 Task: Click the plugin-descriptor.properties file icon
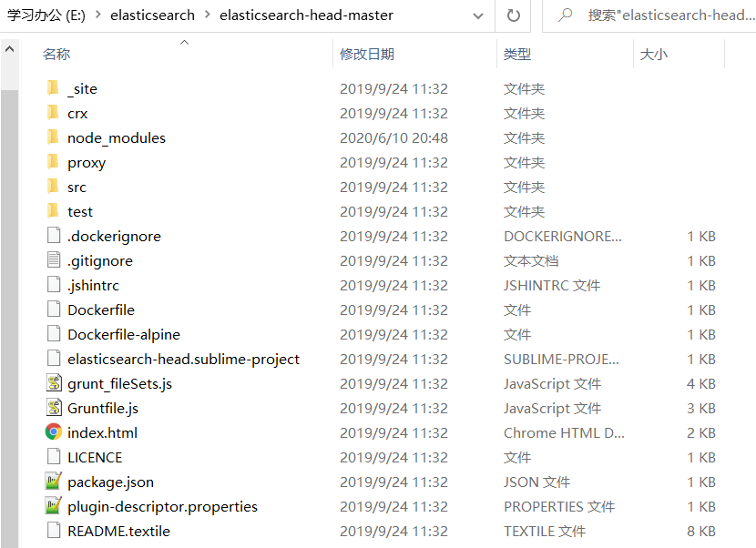click(x=54, y=506)
